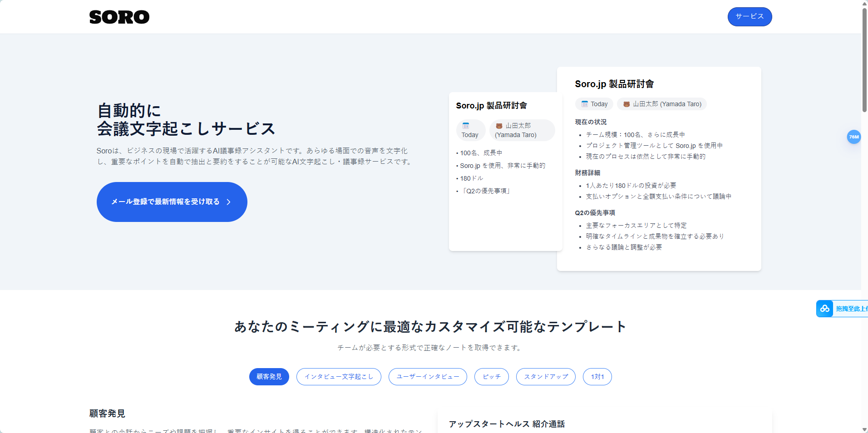The width and height of the screenshot is (868, 433).
Task: Click the calendar icon beside Today in large card
Action: (584, 104)
